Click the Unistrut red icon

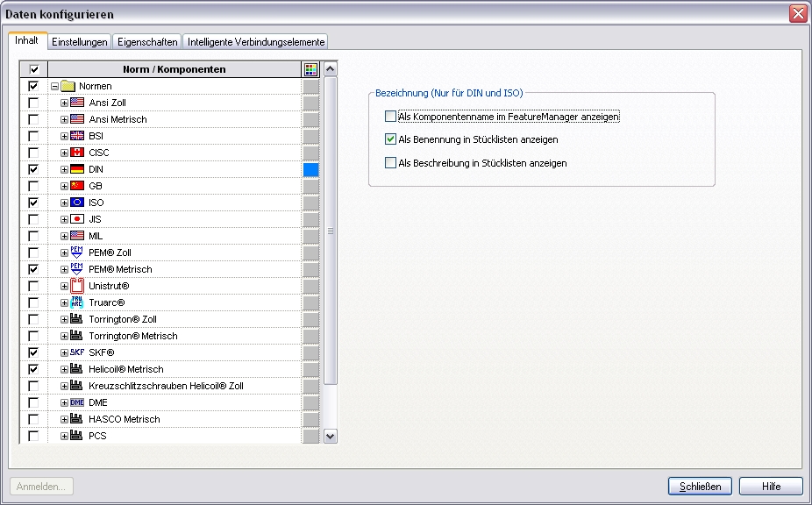tap(76, 286)
